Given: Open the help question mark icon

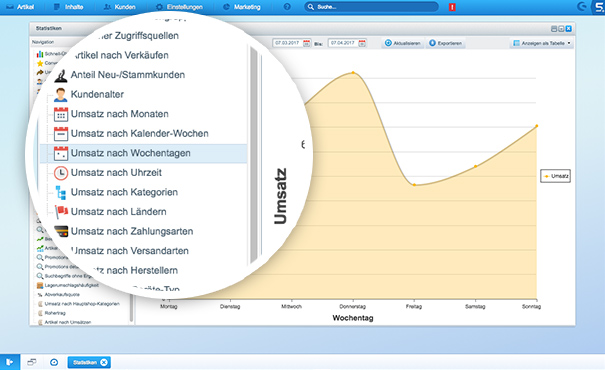Looking at the screenshot, I should (x=287, y=7).
